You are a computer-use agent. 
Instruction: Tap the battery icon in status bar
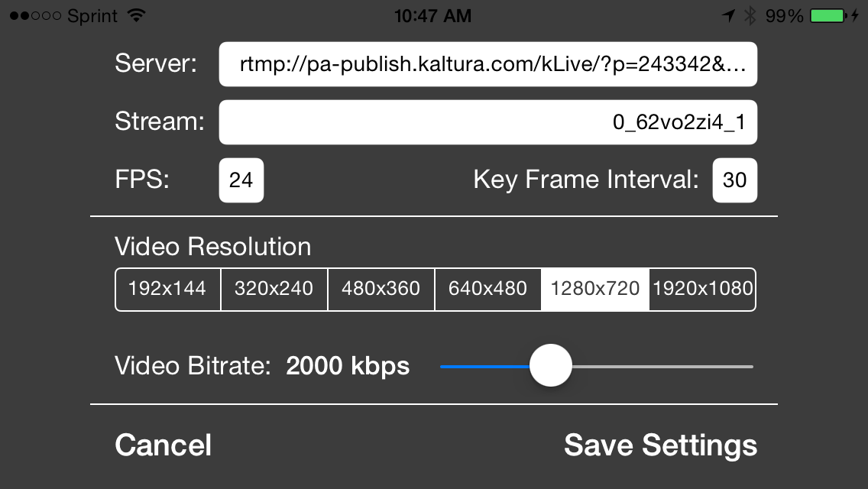(829, 15)
